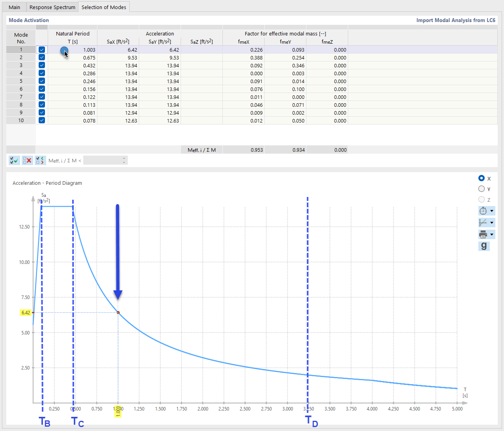Expand the printer options dropdown
Screen dimensions: 504x431
click(x=492, y=234)
